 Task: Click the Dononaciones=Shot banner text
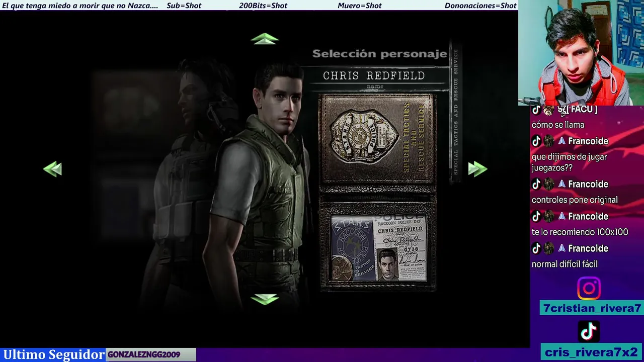(480, 6)
